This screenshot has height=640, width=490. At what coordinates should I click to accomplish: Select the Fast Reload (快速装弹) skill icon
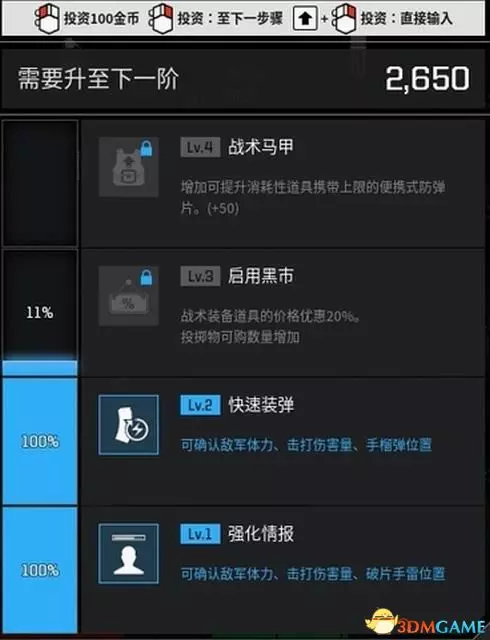pyautogui.click(x=128, y=424)
